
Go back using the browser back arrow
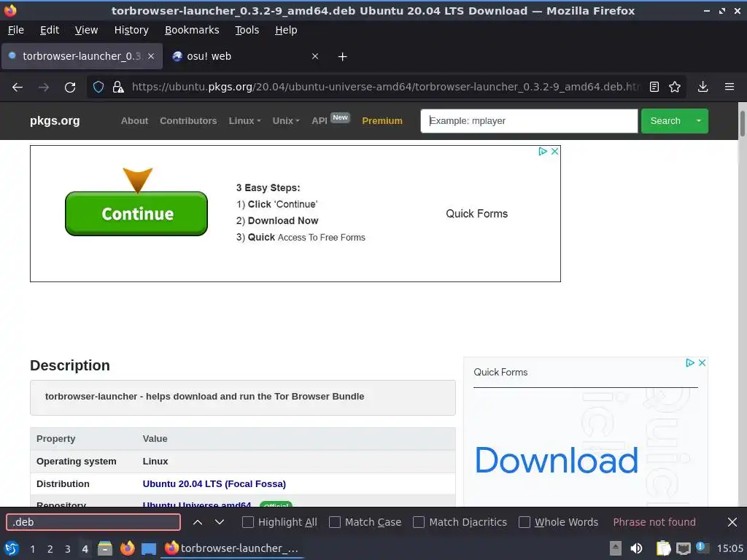click(18, 87)
